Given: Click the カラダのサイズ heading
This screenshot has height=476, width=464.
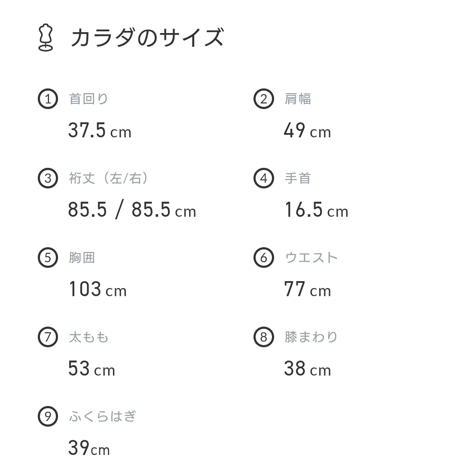Looking at the screenshot, I should 147,37.
